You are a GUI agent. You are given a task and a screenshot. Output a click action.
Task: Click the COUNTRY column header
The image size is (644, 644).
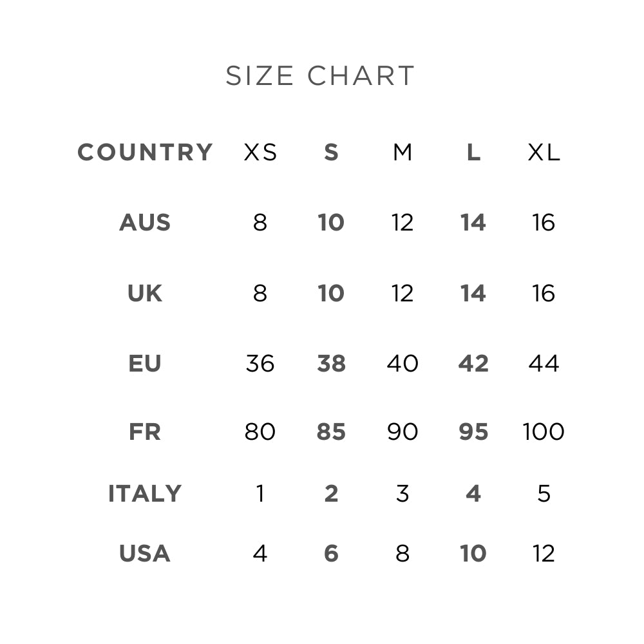click(145, 153)
